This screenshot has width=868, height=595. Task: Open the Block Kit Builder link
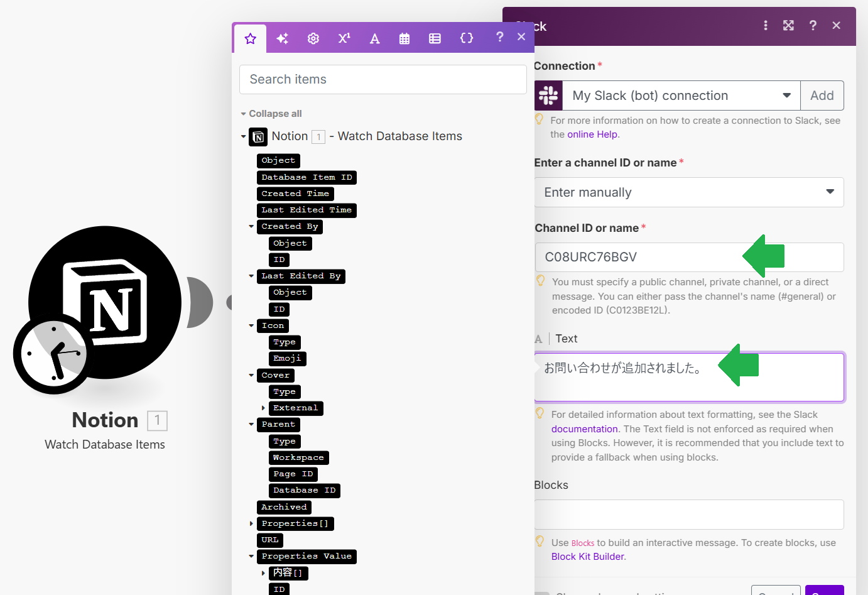click(x=588, y=557)
